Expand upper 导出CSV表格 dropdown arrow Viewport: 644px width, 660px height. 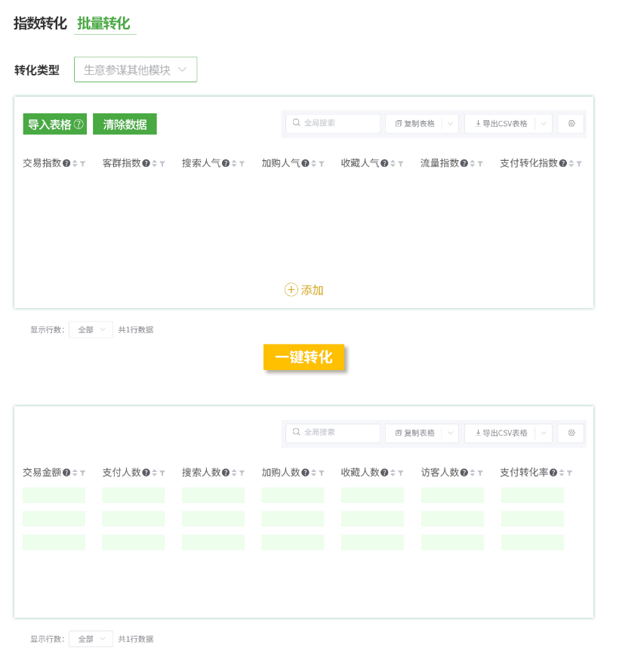click(544, 124)
